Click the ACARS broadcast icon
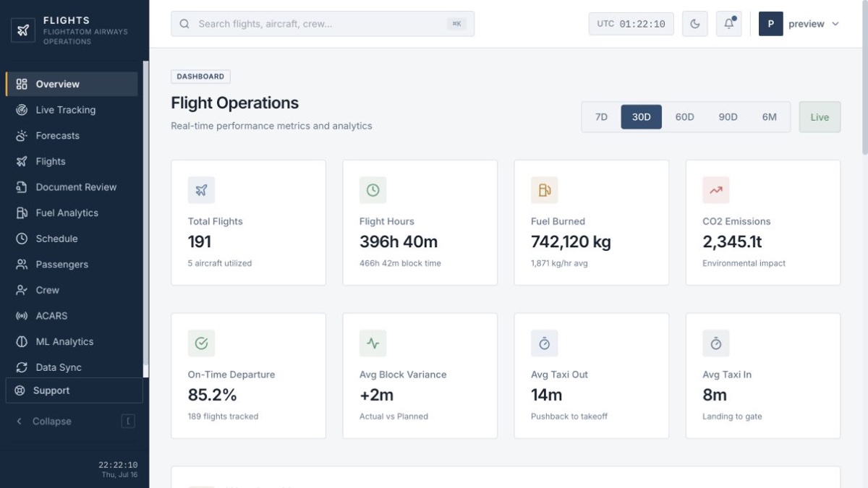The width and height of the screenshot is (868, 488). (x=22, y=316)
